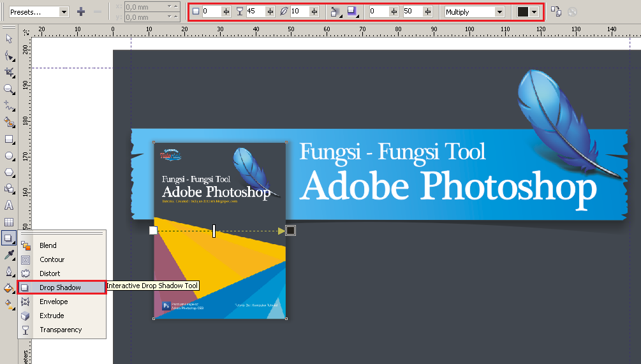Select the Eyedropper tool
The height and width of the screenshot is (364, 641).
pyautogui.click(x=9, y=254)
